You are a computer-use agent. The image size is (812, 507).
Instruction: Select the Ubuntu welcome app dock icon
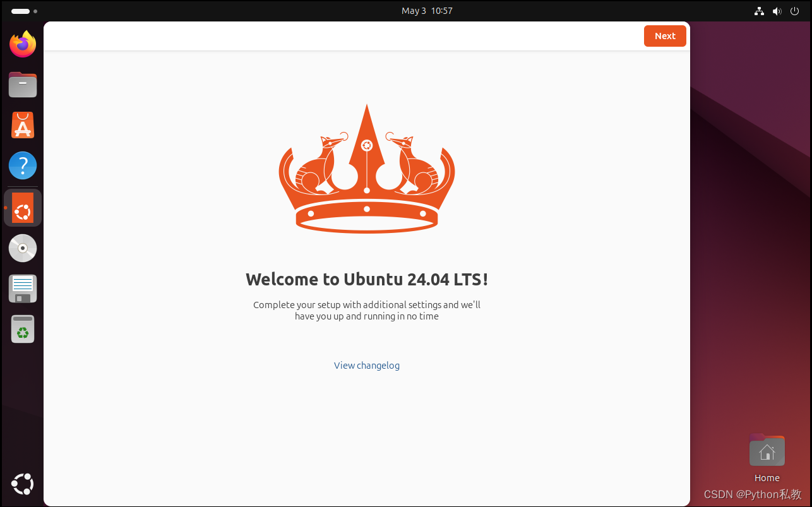pyautogui.click(x=23, y=208)
